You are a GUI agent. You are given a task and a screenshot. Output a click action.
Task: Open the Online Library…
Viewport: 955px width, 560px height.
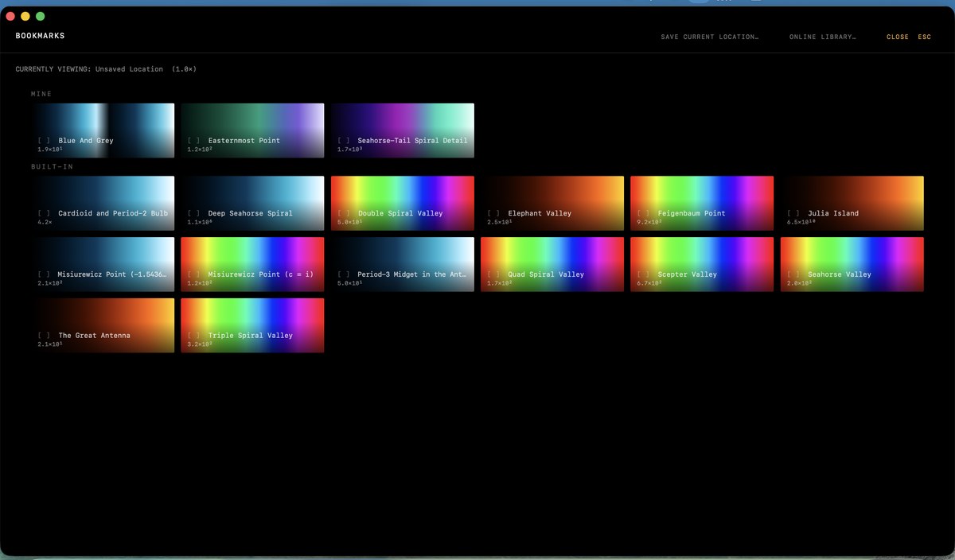click(822, 37)
